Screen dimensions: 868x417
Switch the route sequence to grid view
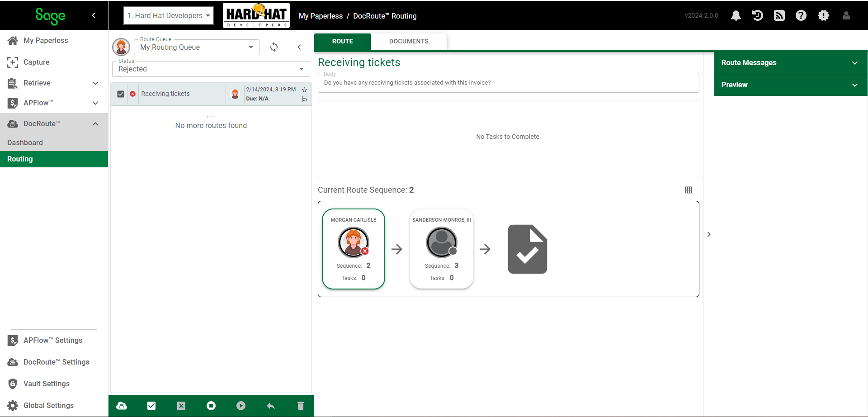coord(689,190)
